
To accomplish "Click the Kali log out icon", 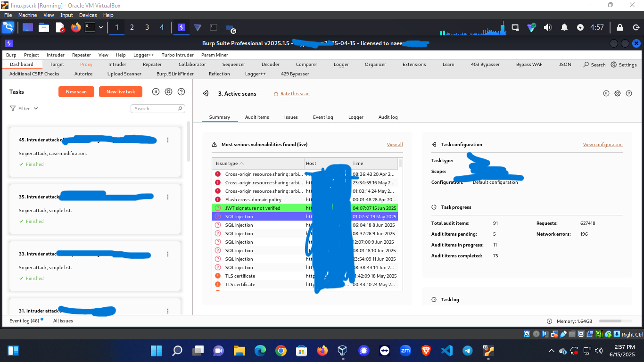I will [635, 27].
